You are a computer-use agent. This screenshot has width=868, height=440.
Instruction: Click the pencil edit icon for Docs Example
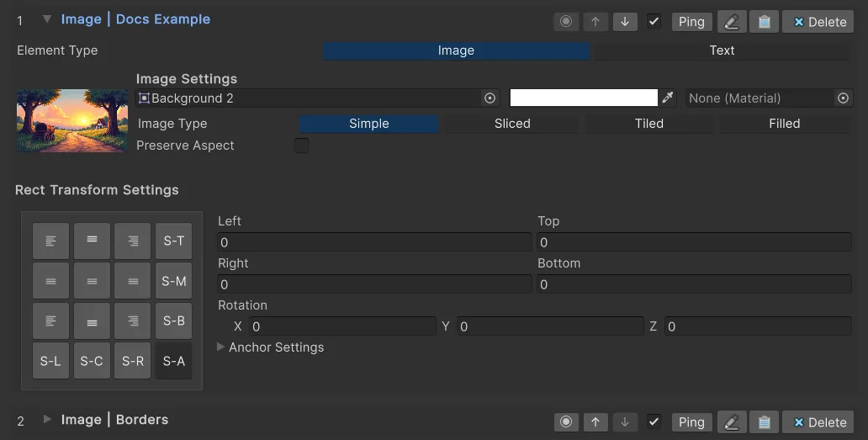tap(732, 22)
